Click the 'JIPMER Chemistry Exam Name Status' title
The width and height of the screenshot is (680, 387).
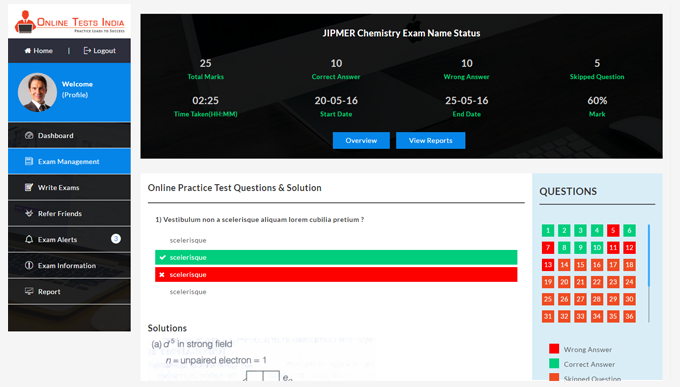[x=401, y=33]
